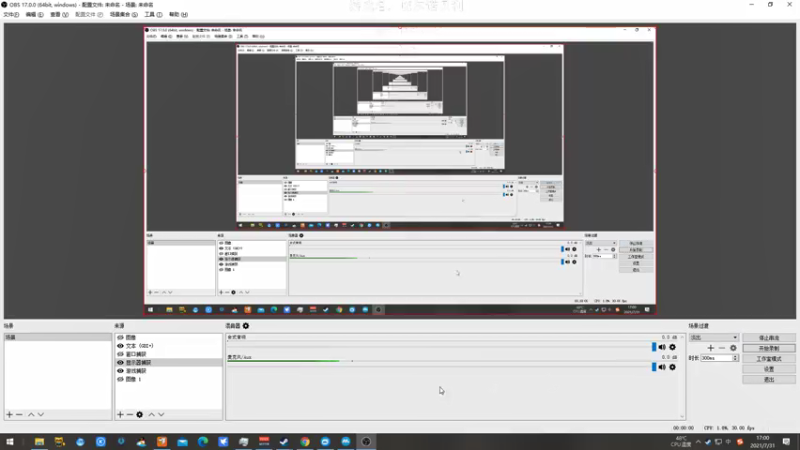The height and width of the screenshot is (450, 800).
Task: Remove the selected scene with the minus icon
Action: pyautogui.click(x=19, y=414)
